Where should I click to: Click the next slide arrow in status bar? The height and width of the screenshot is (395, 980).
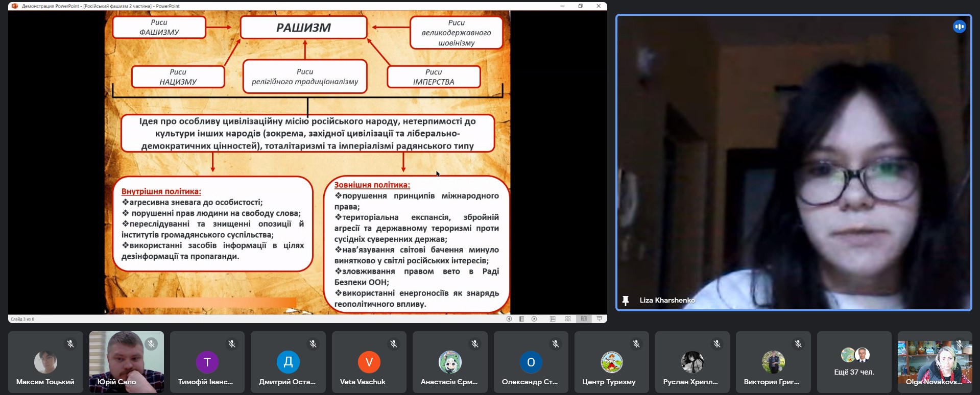[534, 319]
